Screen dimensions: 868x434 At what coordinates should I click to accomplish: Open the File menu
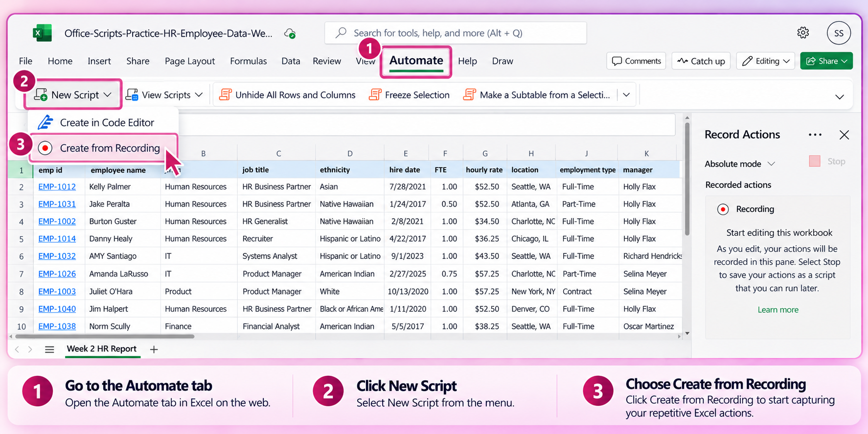click(25, 61)
